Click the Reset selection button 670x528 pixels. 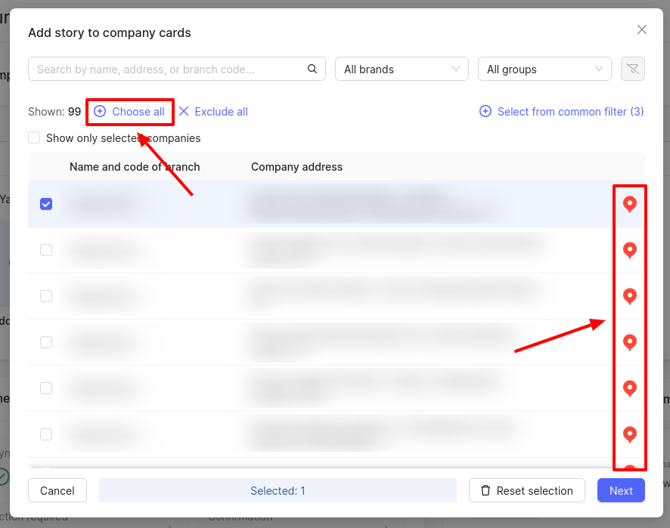[527, 491]
